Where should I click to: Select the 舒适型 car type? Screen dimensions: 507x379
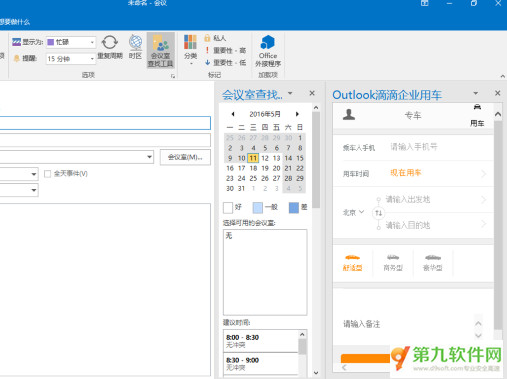coord(353,263)
